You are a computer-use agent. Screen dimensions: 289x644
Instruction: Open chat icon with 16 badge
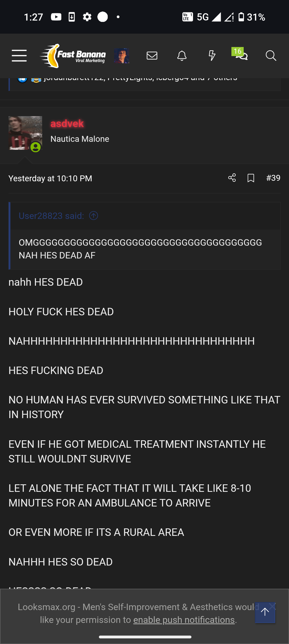(240, 54)
